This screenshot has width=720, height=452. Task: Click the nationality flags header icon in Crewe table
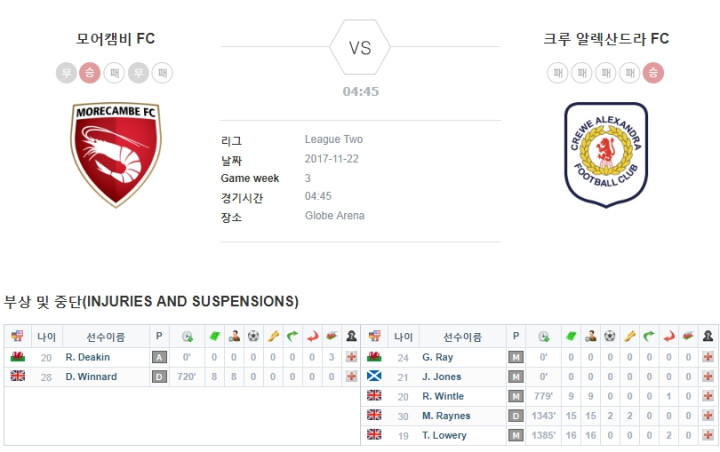[374, 336]
